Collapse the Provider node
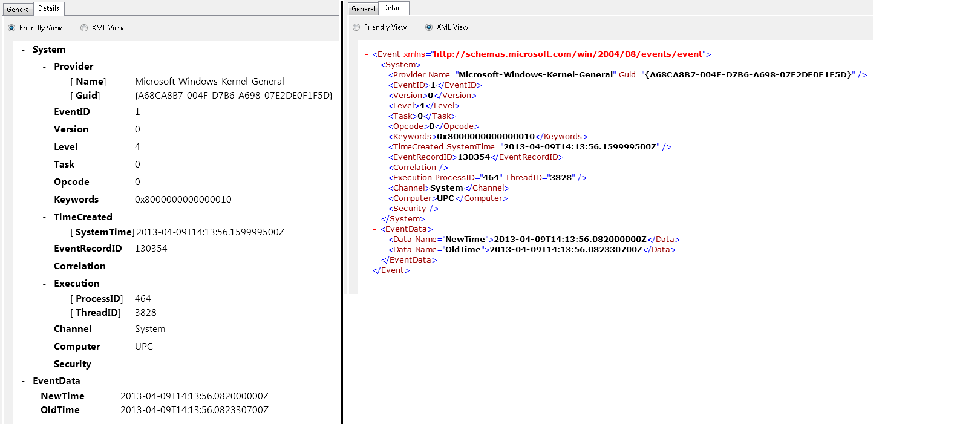Image resolution: width=980 pixels, height=424 pixels. click(44, 67)
